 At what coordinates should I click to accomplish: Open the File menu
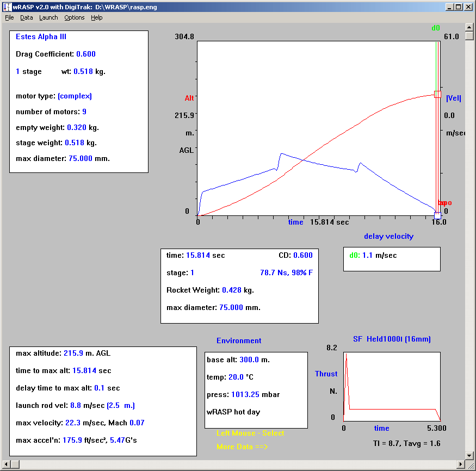tap(9, 17)
